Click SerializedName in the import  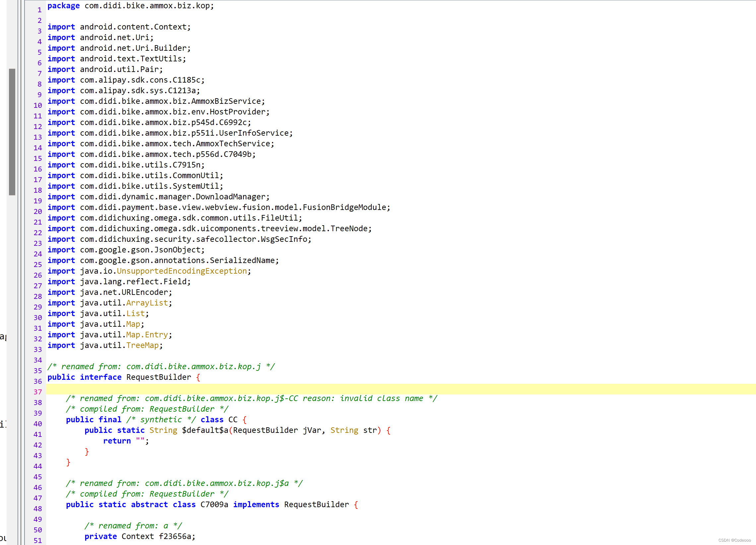click(242, 260)
